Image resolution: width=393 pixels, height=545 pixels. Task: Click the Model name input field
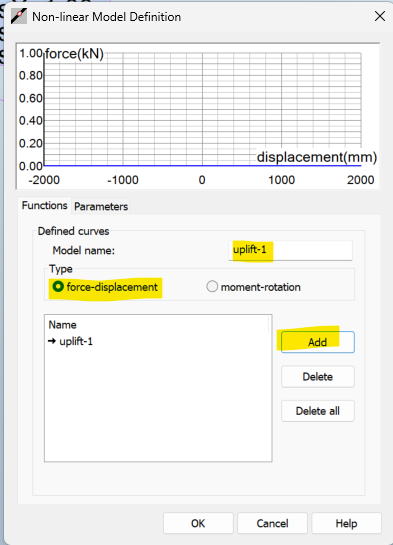(x=290, y=250)
